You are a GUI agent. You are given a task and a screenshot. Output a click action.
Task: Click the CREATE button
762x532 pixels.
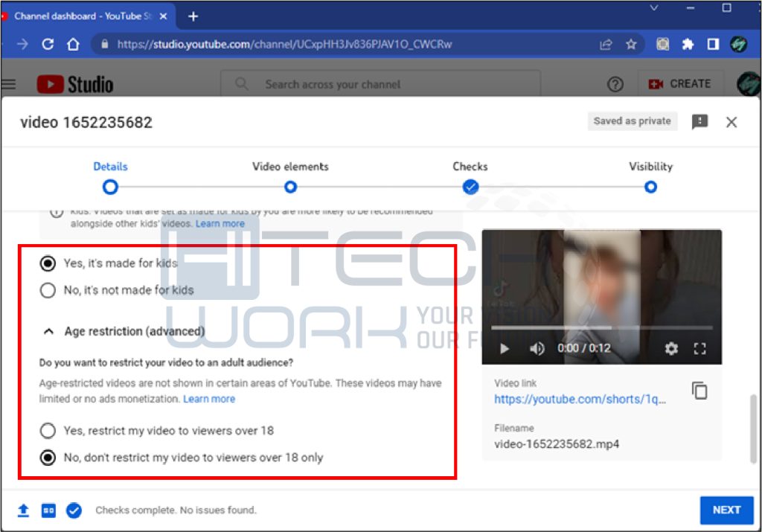pyautogui.click(x=681, y=84)
